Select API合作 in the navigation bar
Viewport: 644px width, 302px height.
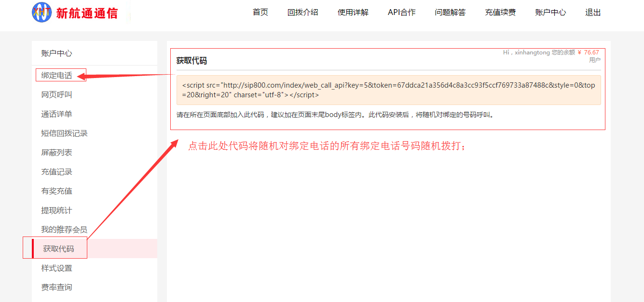(x=402, y=13)
